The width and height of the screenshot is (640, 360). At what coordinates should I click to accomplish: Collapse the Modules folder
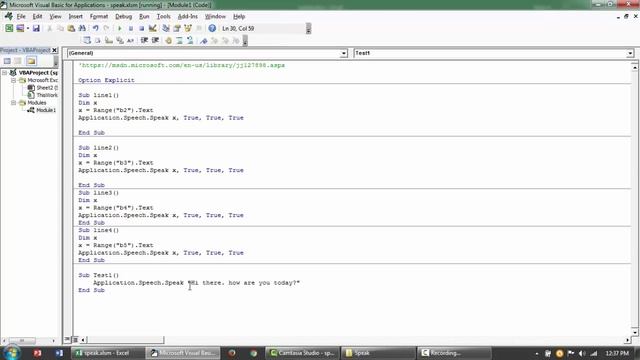[13, 103]
